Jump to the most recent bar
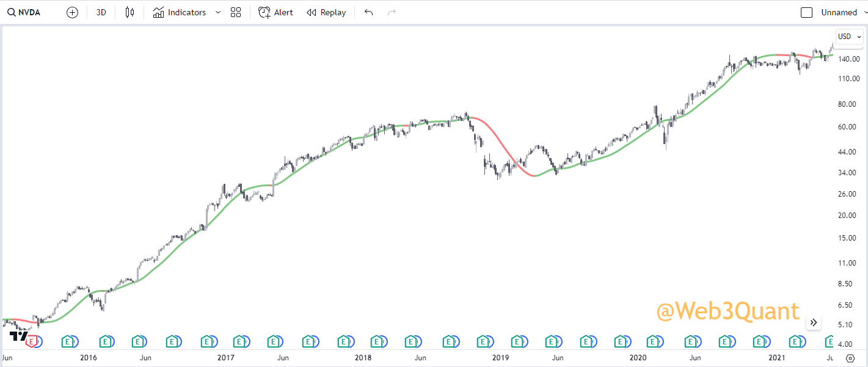Viewport: 868px width, 367px height. [813, 322]
